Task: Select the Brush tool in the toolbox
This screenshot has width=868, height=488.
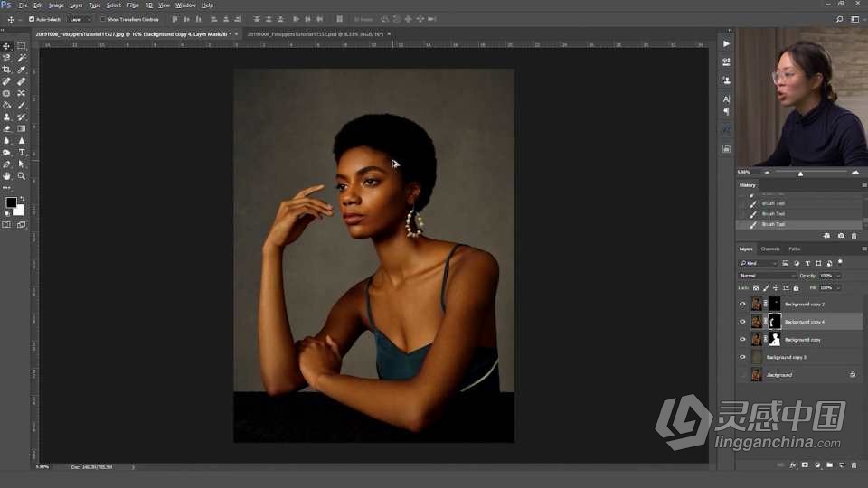Action: tap(21, 105)
